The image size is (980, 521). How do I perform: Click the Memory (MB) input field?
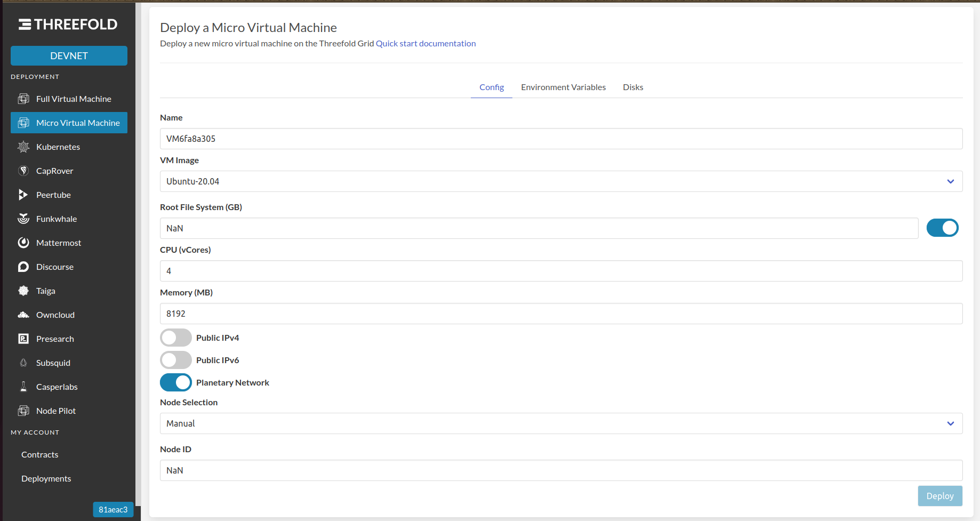[561, 314]
